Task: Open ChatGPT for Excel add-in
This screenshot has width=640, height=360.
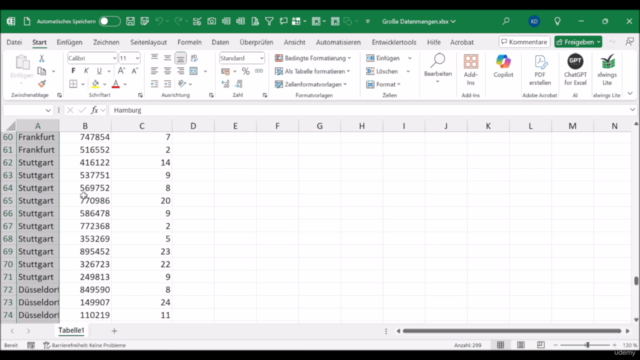Action: 575,69
